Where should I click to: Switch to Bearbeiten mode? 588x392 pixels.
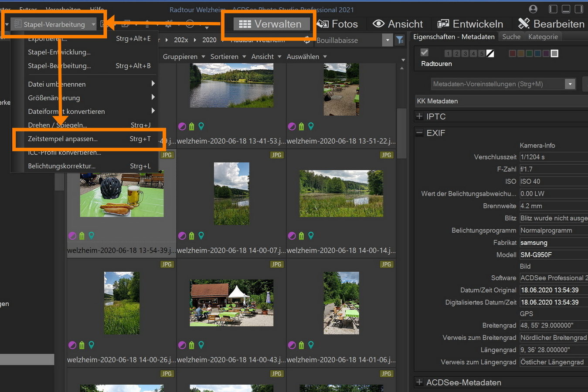pos(551,24)
